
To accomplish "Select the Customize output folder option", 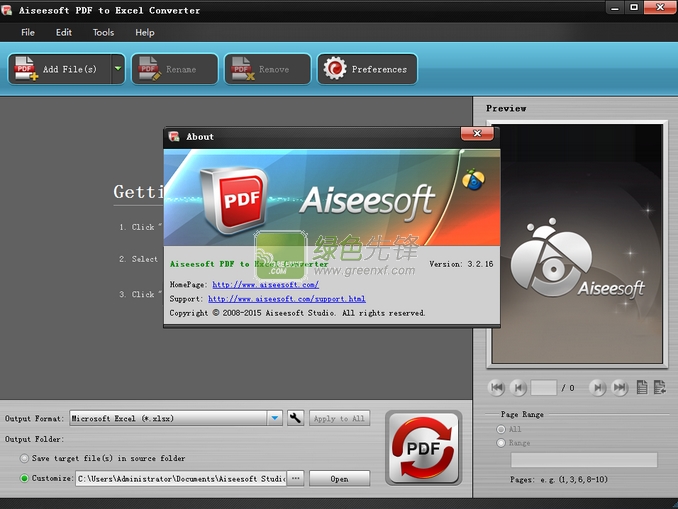I will [25, 478].
